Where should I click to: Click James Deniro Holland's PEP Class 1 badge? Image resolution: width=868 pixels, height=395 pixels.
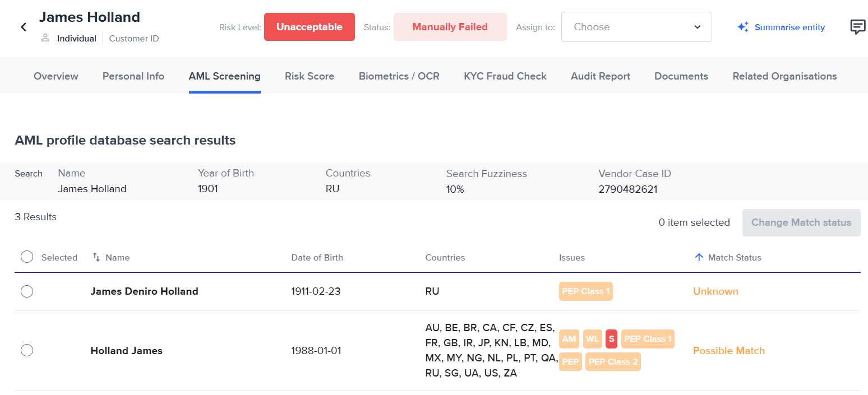(586, 291)
